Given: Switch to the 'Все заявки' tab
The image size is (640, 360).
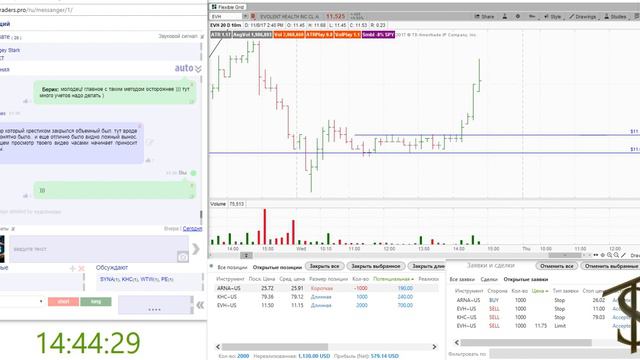Looking at the screenshot, I should tap(462, 280).
